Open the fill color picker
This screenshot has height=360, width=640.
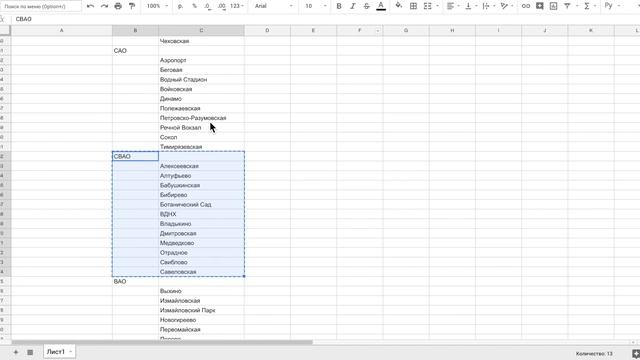(399, 6)
